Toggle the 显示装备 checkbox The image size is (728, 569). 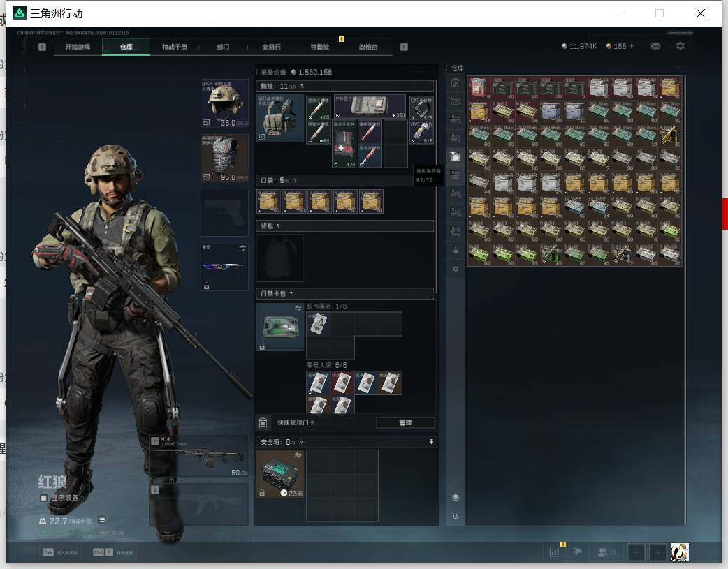(43, 498)
